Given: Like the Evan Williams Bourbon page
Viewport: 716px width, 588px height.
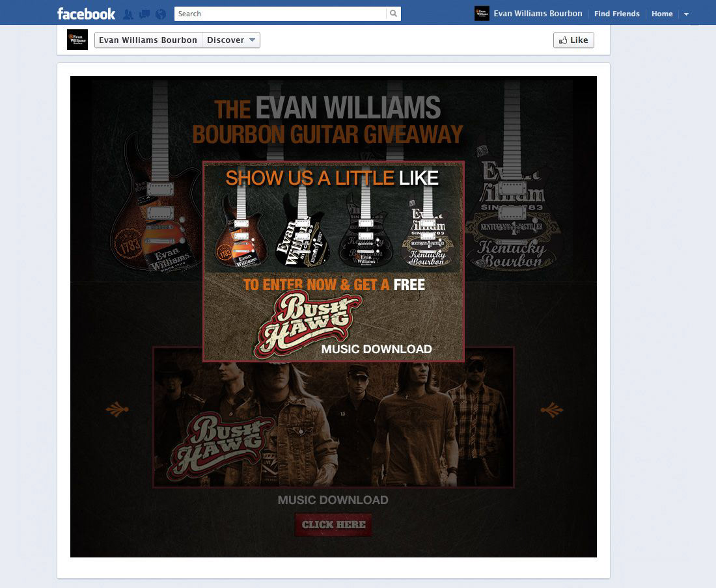Looking at the screenshot, I should coord(573,40).
